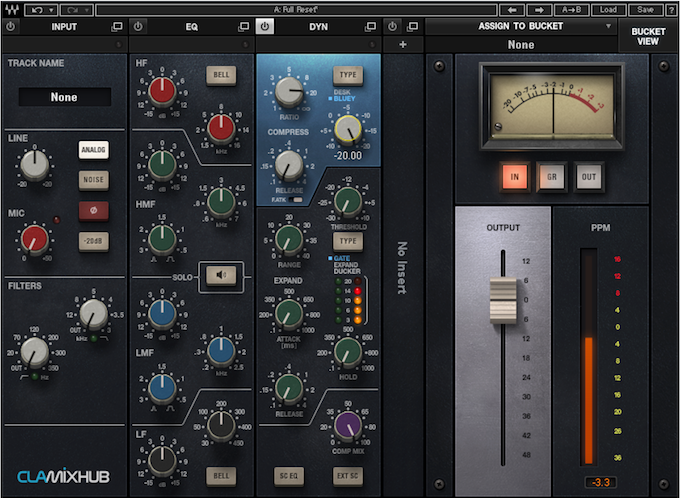Click the Save preset button

645,10
